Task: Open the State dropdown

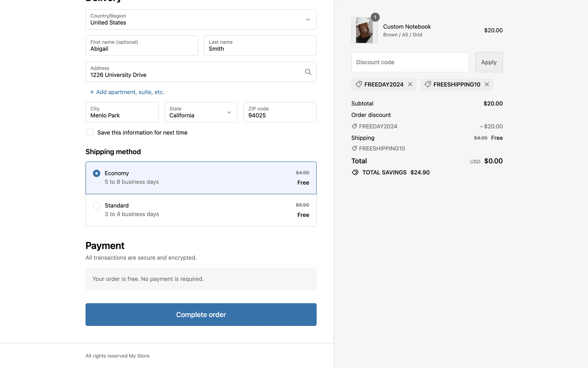Action: click(x=201, y=112)
